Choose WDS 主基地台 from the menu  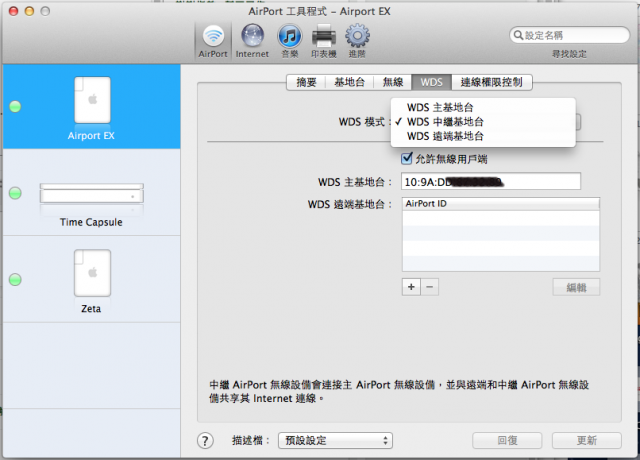483,107
